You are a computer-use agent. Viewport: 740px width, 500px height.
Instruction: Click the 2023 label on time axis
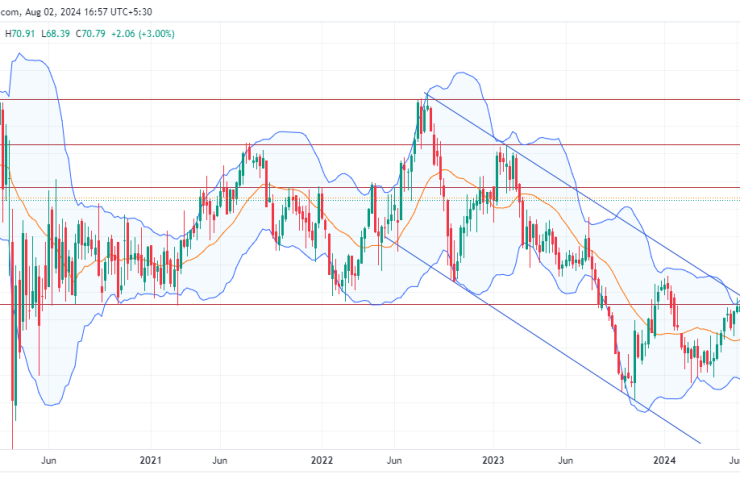point(493,461)
